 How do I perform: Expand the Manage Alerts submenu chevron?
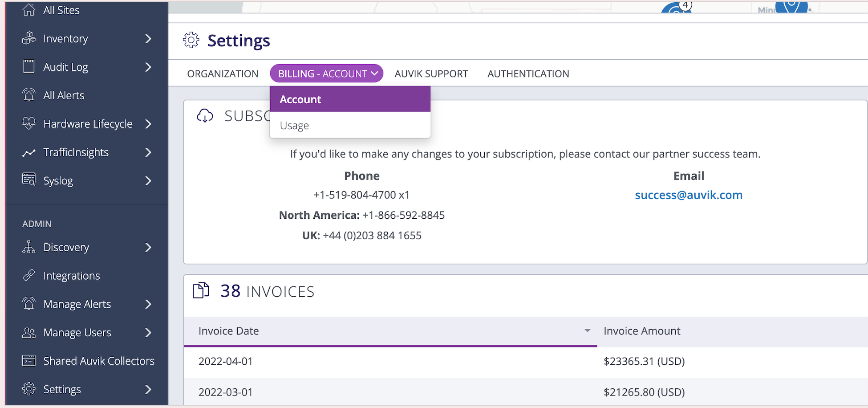[x=148, y=304]
